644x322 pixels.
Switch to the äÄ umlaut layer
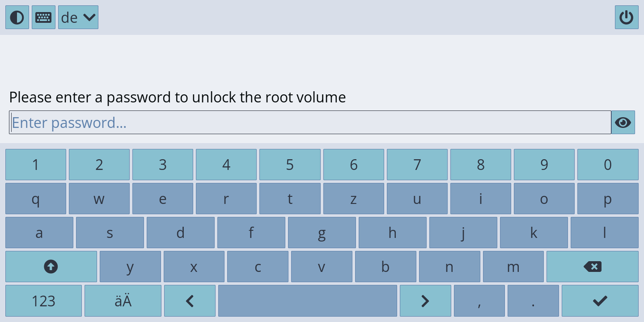123,301
